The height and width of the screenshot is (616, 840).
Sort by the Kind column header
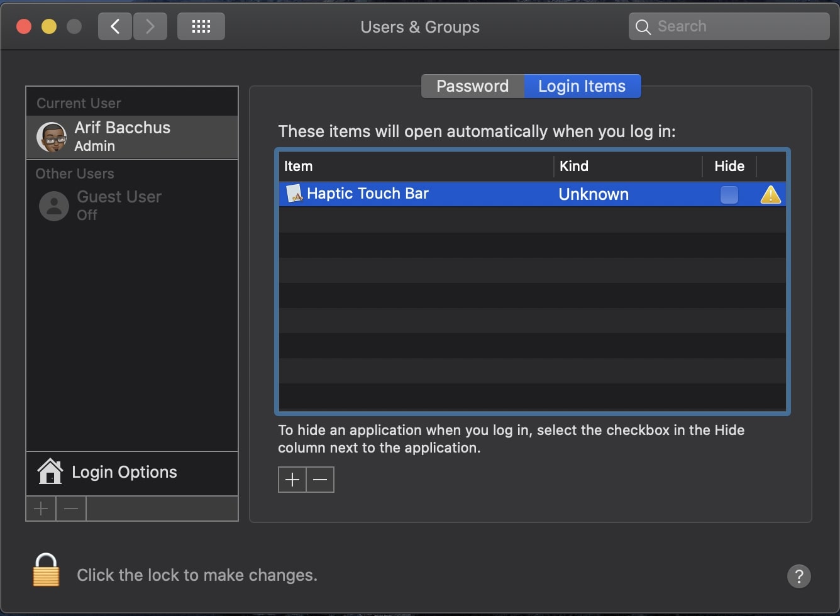tap(628, 166)
